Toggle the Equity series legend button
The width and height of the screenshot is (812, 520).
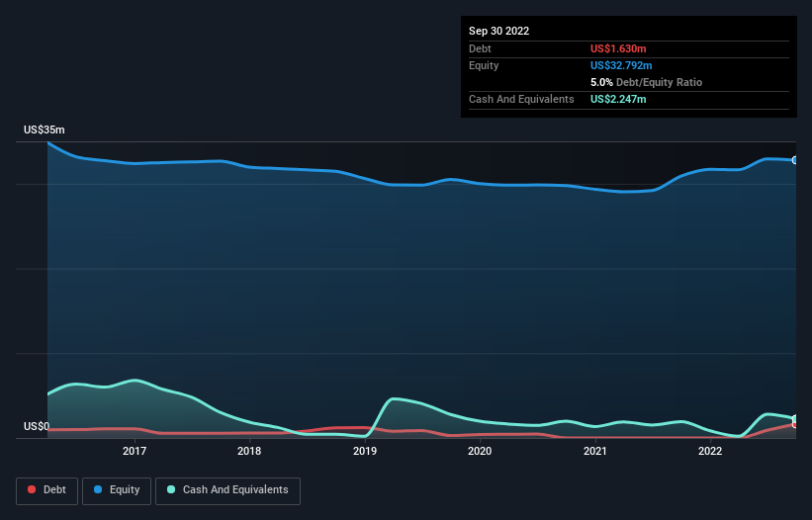click(117, 490)
